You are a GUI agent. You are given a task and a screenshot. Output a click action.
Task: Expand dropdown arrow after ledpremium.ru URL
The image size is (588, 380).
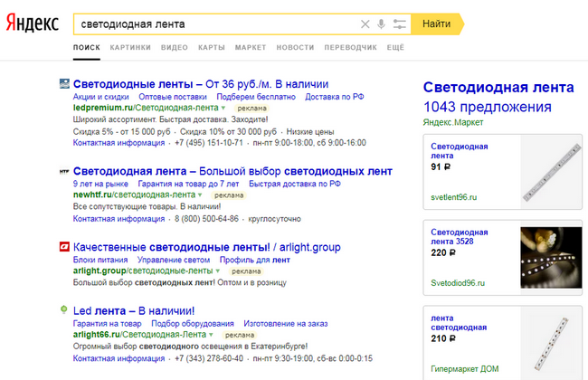(223, 108)
